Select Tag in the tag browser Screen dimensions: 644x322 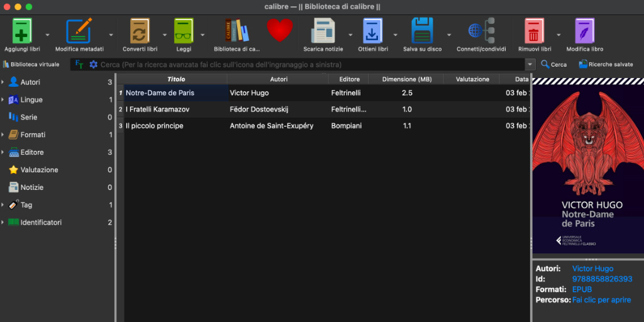(x=57, y=205)
